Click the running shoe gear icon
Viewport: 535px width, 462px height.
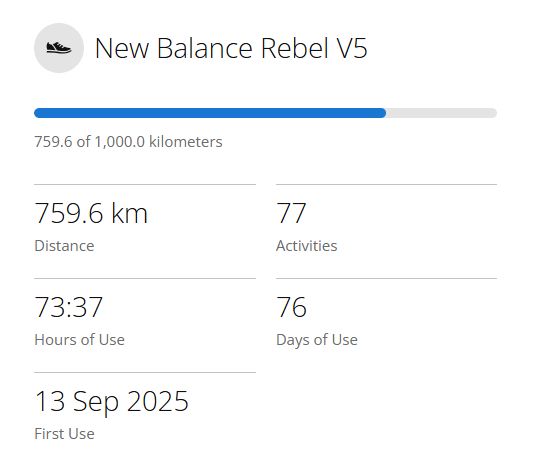[59, 48]
